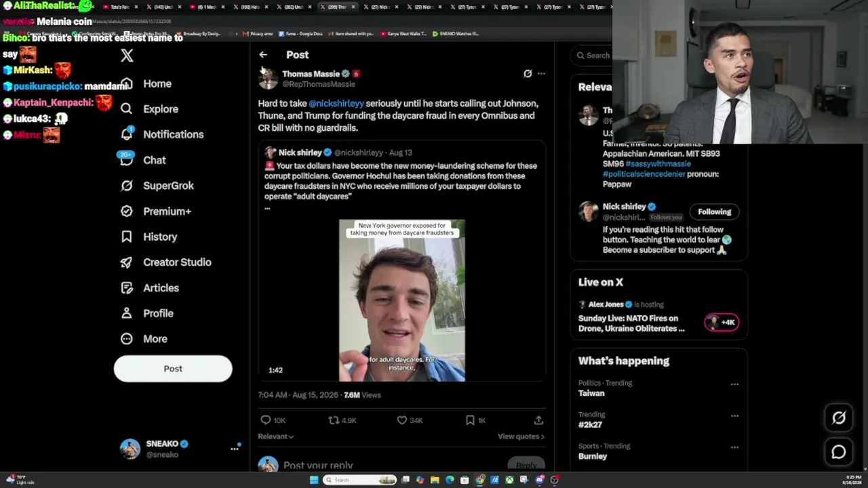Open "Kanye West Walks T..." bookmark

tap(403, 34)
